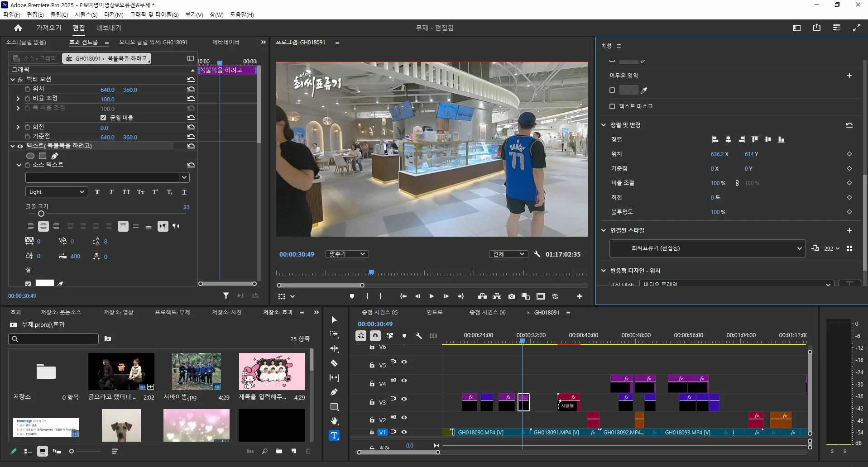Open the 파일(F) menu

pyautogui.click(x=12, y=14)
